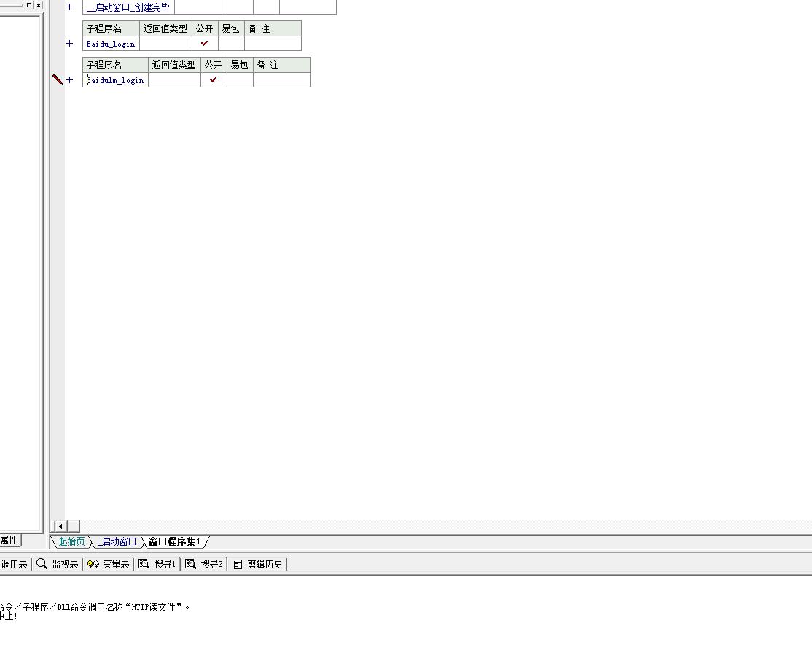The image size is (812, 666).
Task: Click the left panel float/restore icon
Action: tap(29, 5)
